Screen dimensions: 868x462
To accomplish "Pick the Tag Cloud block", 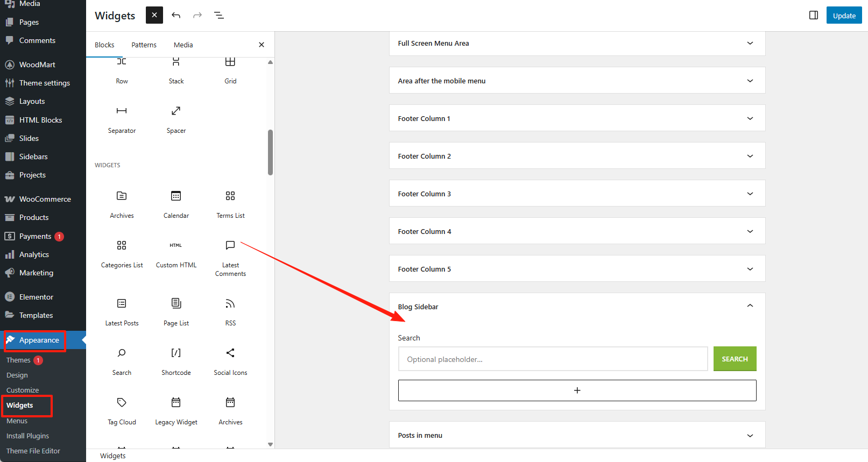I will point(122,410).
